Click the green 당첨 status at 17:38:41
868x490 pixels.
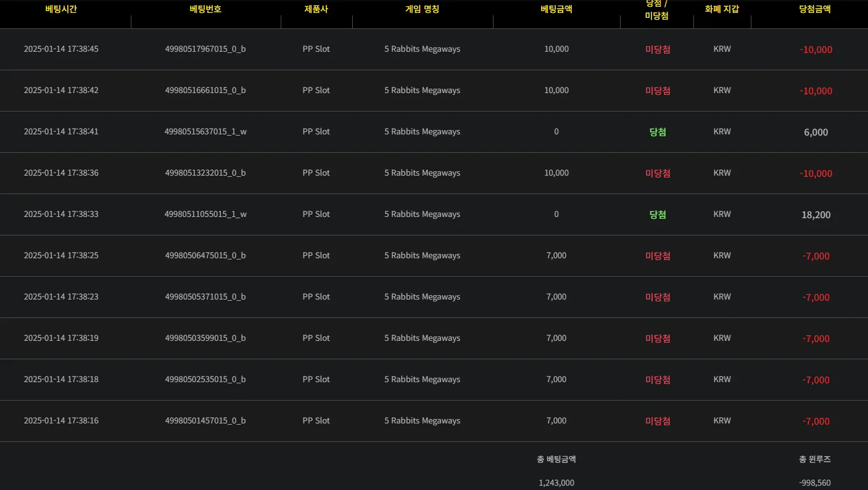(x=658, y=132)
